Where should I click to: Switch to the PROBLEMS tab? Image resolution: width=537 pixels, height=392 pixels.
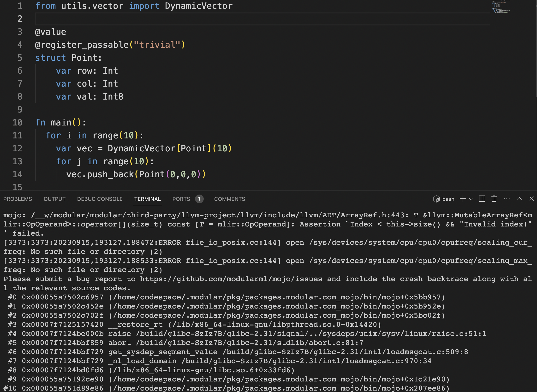pos(18,199)
